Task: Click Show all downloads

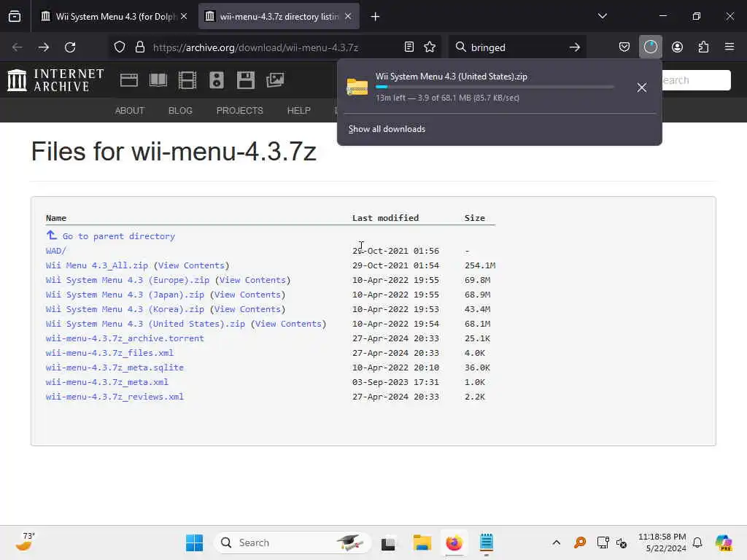Action: (x=387, y=129)
